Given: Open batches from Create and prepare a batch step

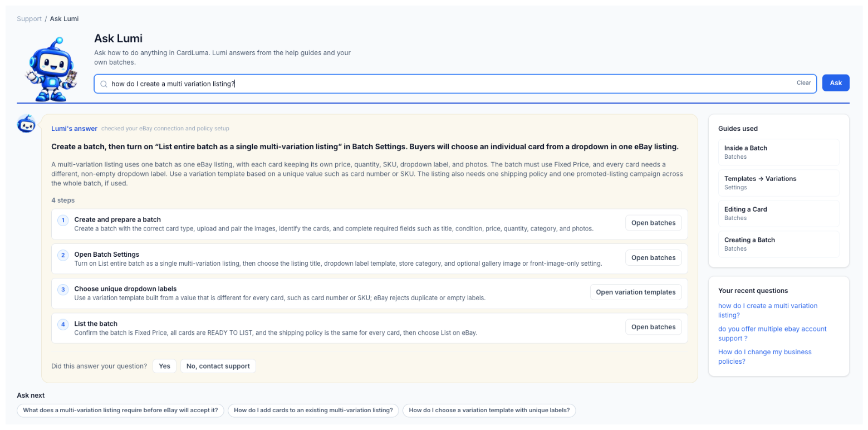Looking at the screenshot, I should tap(654, 223).
